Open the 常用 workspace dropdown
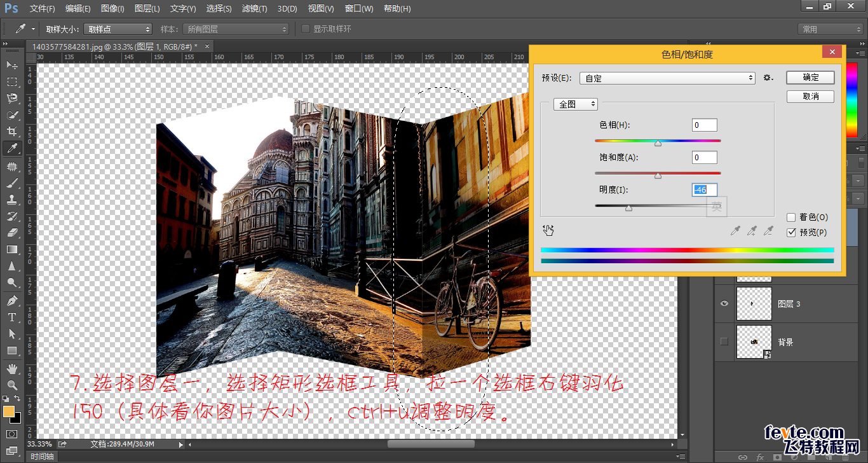 pos(830,29)
